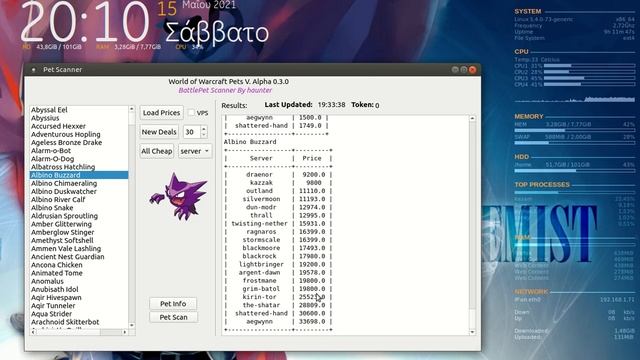Select the highlighted Albino Buzzard entry
The image size is (640, 360).
tap(79, 175)
